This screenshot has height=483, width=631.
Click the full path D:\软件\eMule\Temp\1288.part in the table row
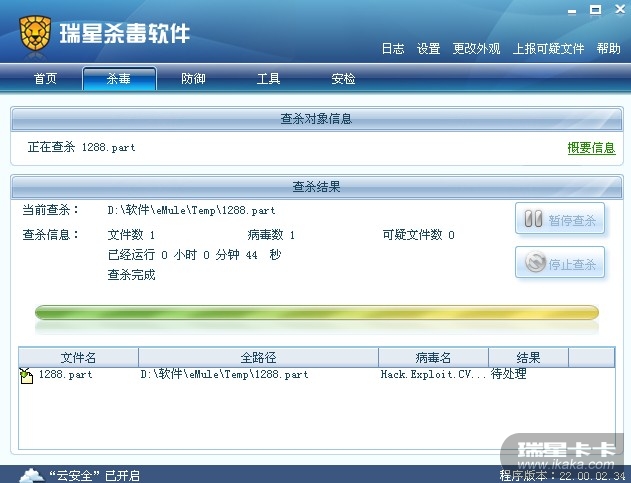tap(225, 374)
